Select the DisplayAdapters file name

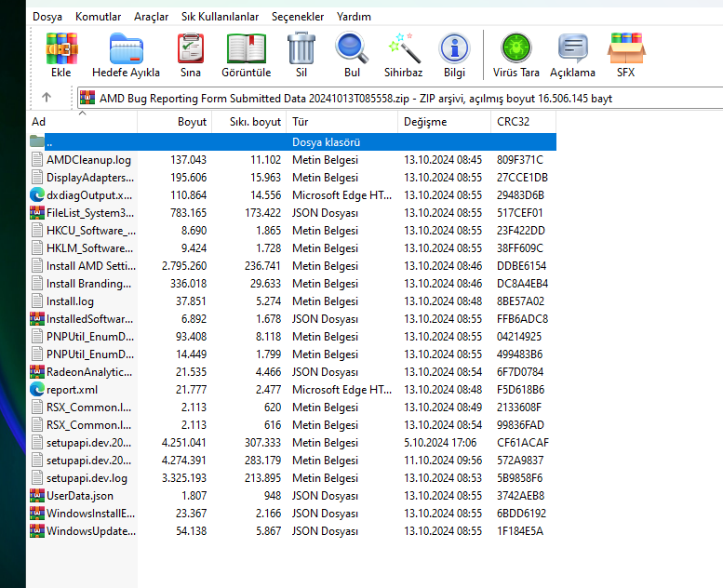90,178
